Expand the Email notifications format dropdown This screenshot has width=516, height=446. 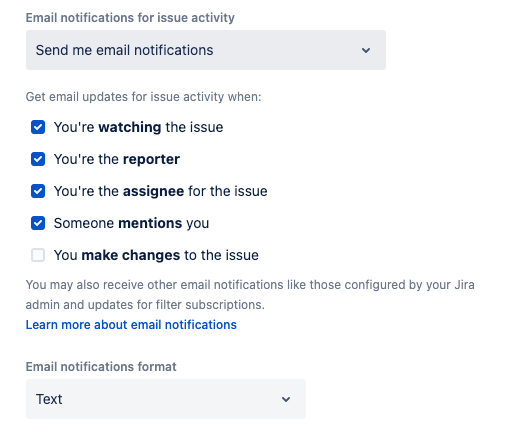tap(166, 399)
